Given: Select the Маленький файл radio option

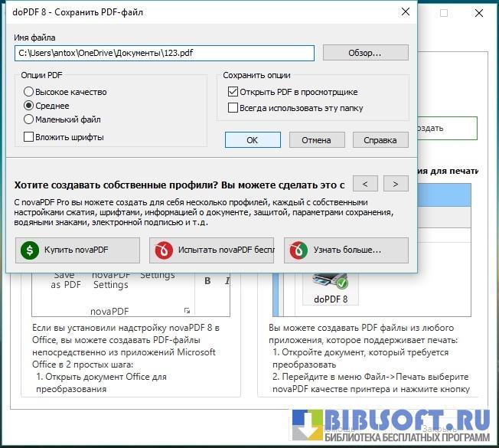Looking at the screenshot, I should click(29, 119).
